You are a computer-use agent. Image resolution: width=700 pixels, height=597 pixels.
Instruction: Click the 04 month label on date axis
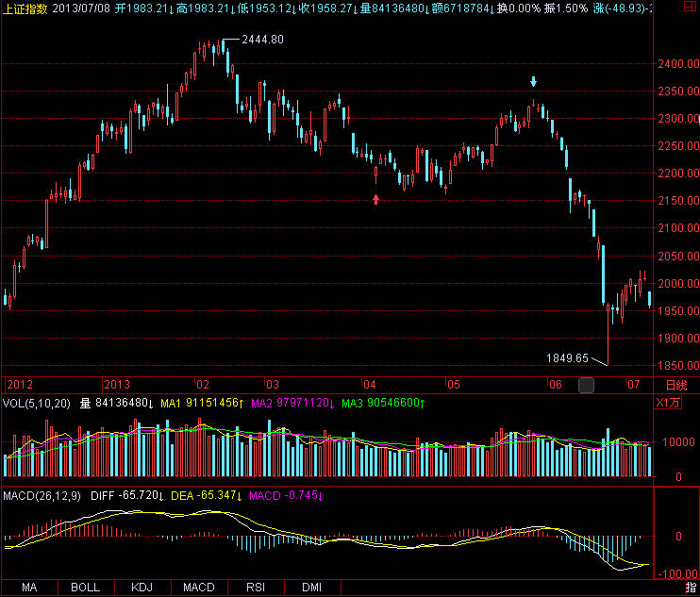pyautogui.click(x=369, y=385)
